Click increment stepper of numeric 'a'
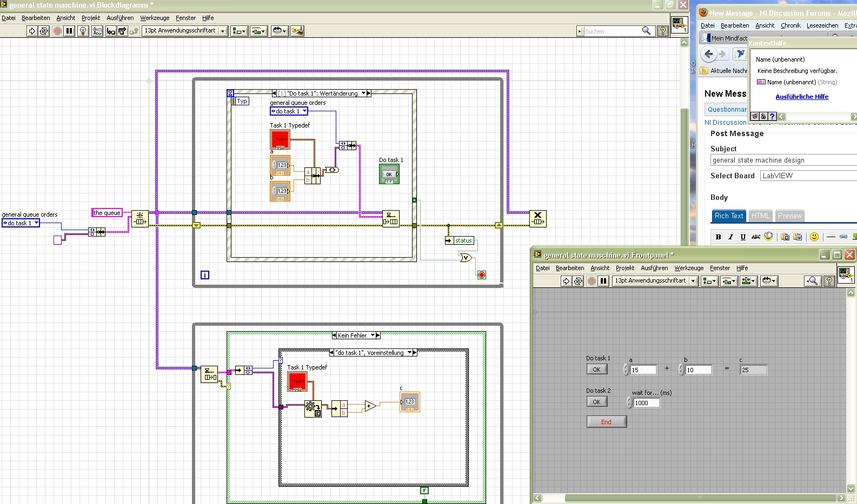Screen dimensions: 857x504 [626, 367]
